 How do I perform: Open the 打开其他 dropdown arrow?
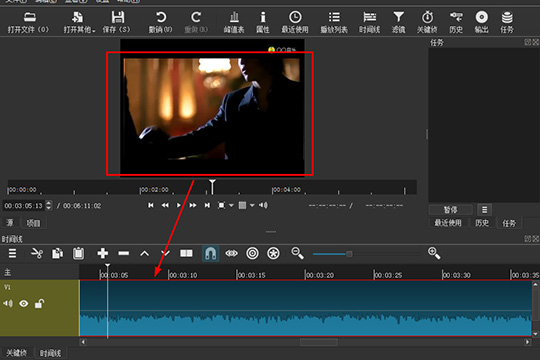pos(94,31)
